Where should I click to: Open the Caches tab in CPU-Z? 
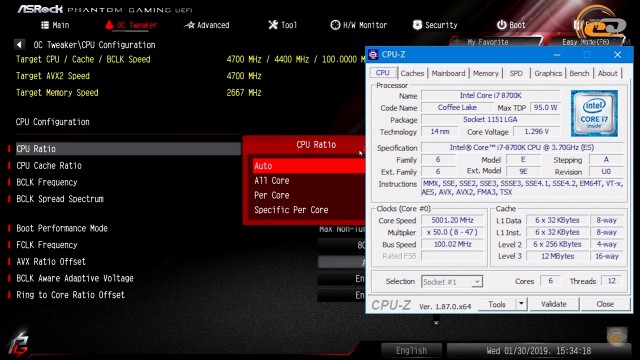(412, 73)
